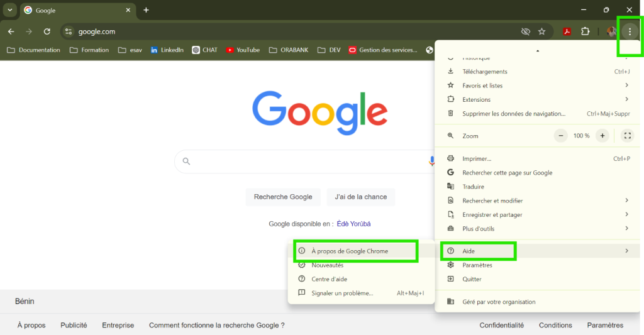Screen dimensions: 644x335
Task: Open new tab with plus icon
Action: tap(146, 10)
